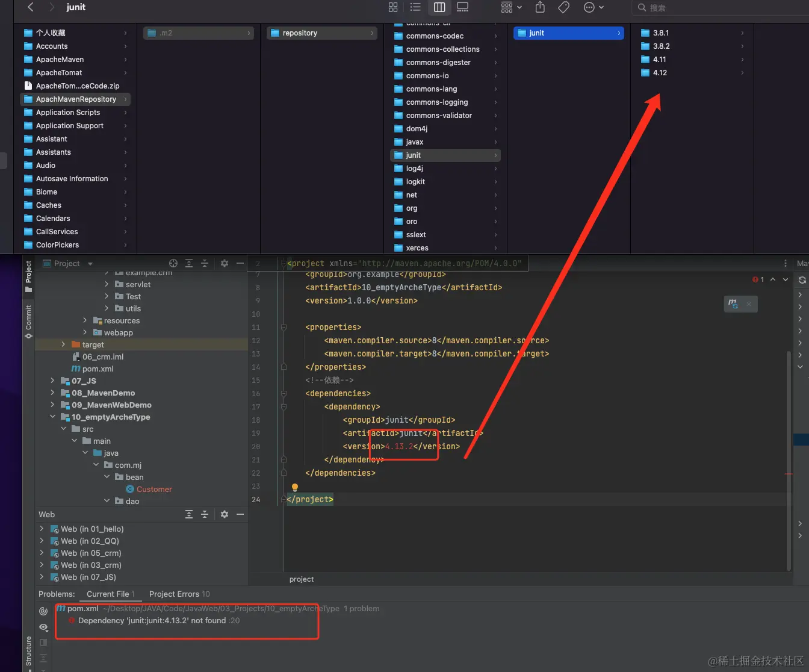This screenshot has height=672, width=809.
Task: Expand all in the Project panel
Action: coord(189,263)
